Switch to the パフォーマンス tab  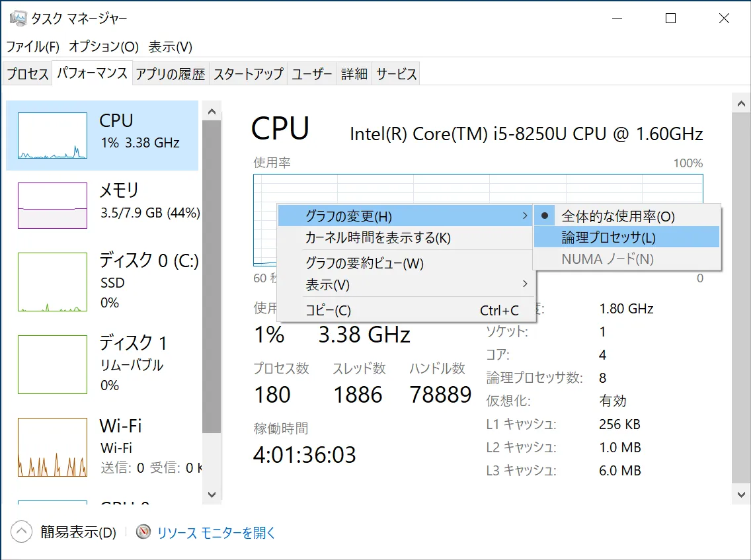(x=92, y=73)
